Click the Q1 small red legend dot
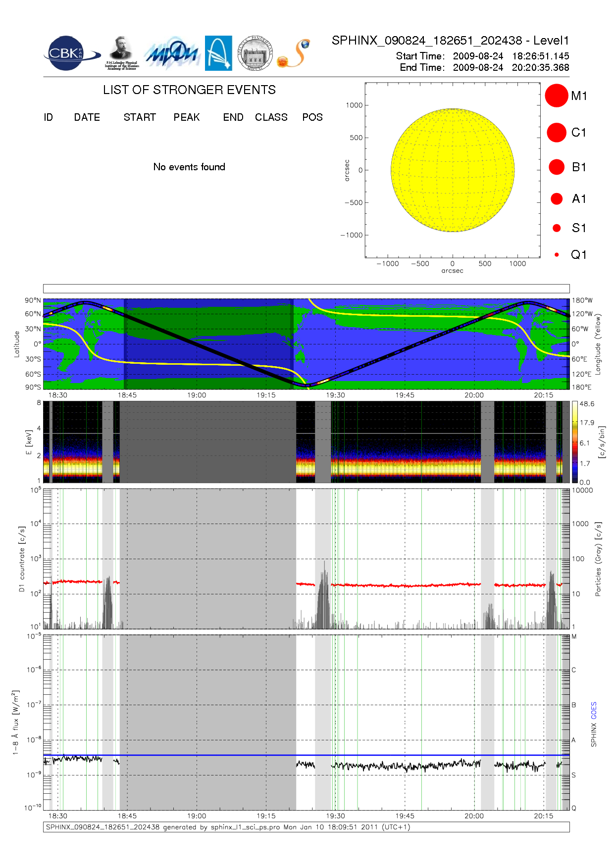This screenshot has width=614, height=868. (557, 255)
